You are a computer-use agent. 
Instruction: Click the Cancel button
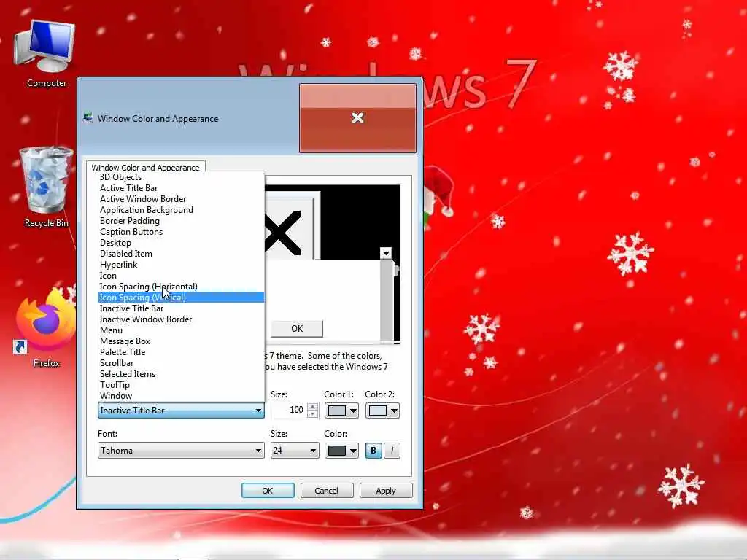[x=326, y=491]
